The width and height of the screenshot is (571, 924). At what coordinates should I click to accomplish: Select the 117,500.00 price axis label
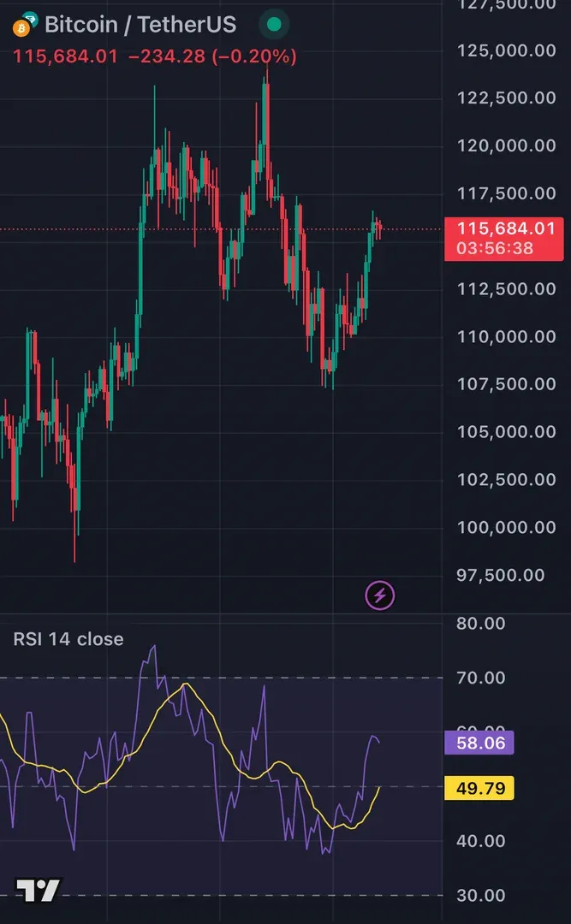[506, 192]
